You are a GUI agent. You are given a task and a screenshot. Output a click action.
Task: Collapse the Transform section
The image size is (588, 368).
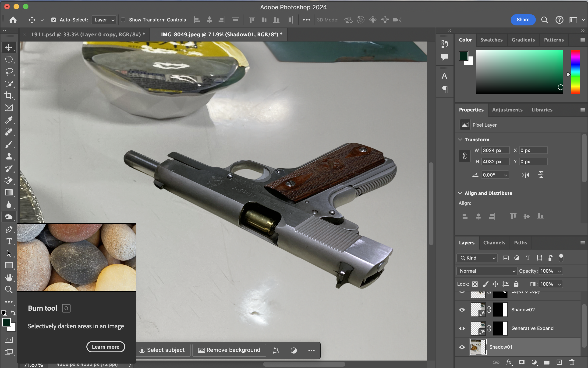click(460, 140)
